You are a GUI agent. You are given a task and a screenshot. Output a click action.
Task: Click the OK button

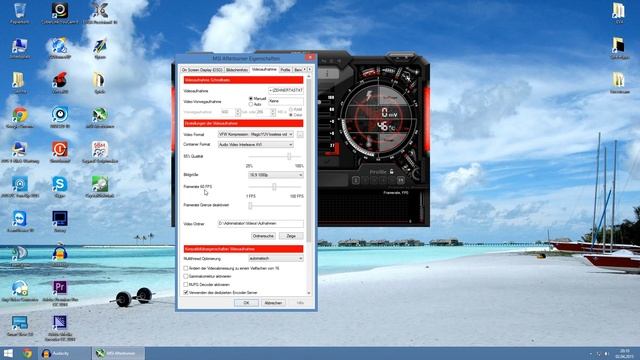click(x=246, y=303)
